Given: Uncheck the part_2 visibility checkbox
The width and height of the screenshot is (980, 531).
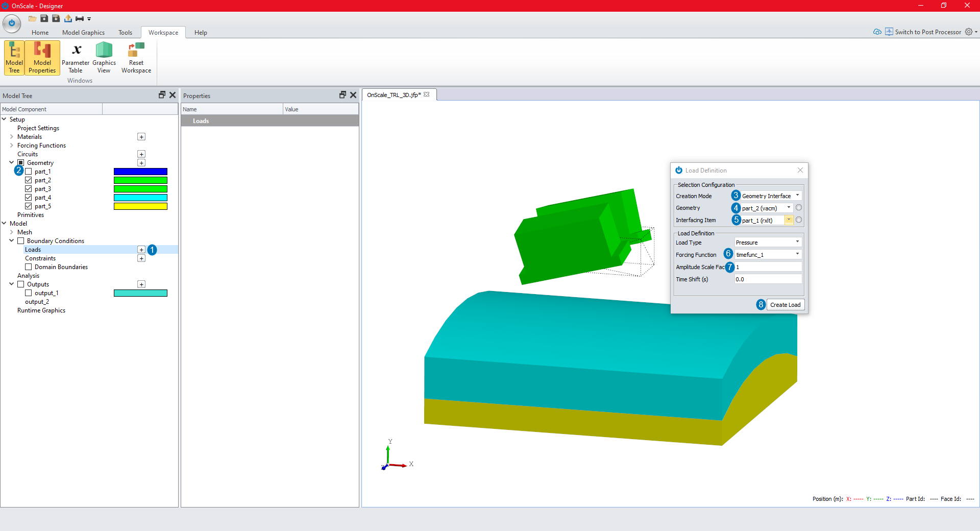Looking at the screenshot, I should pyautogui.click(x=29, y=180).
